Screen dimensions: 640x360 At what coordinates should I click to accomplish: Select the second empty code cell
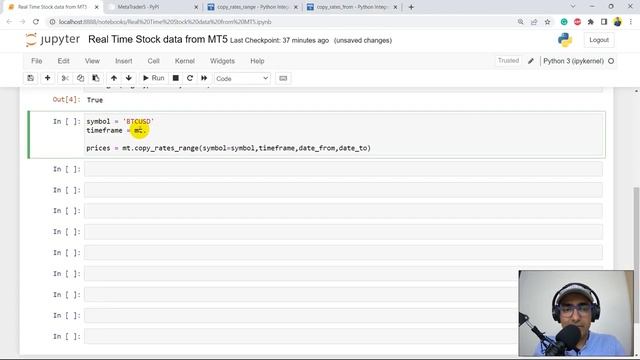(343, 190)
